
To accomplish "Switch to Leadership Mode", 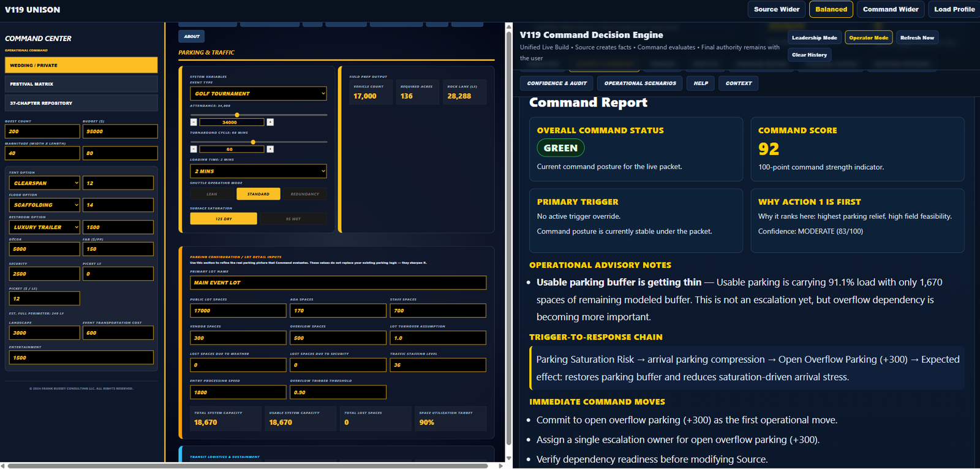I will (x=814, y=37).
